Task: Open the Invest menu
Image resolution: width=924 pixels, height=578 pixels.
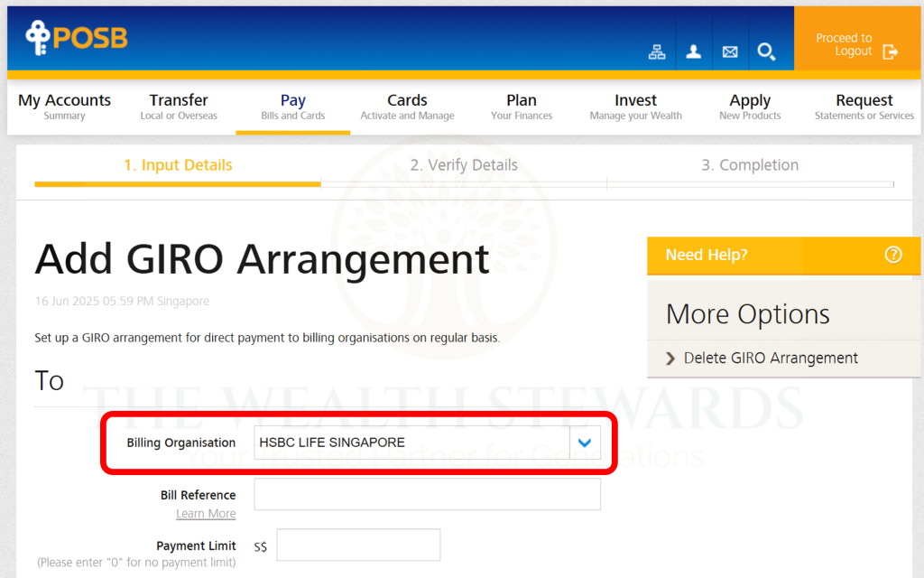Action: click(x=635, y=106)
